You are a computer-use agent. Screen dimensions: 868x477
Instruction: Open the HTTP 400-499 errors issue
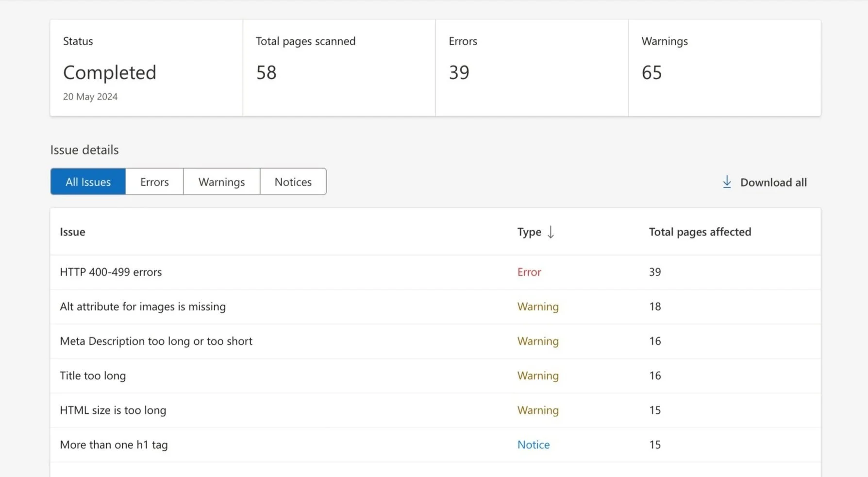[x=111, y=272]
